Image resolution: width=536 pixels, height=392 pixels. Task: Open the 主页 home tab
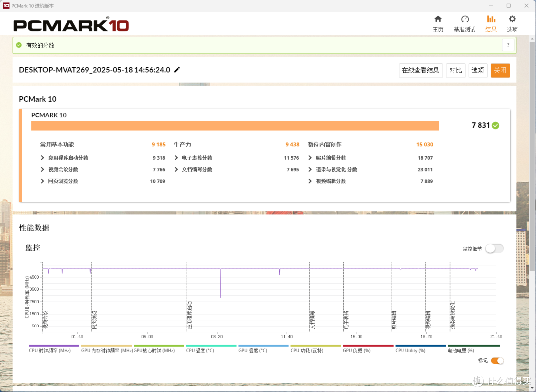pyautogui.click(x=438, y=24)
